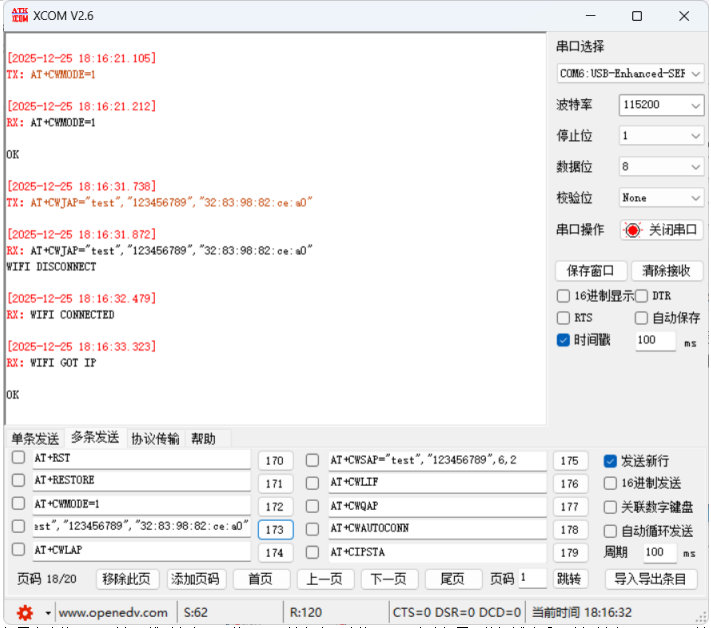Switch to 多条发送 tab
The height and width of the screenshot is (628, 711).
pyautogui.click(x=95, y=437)
